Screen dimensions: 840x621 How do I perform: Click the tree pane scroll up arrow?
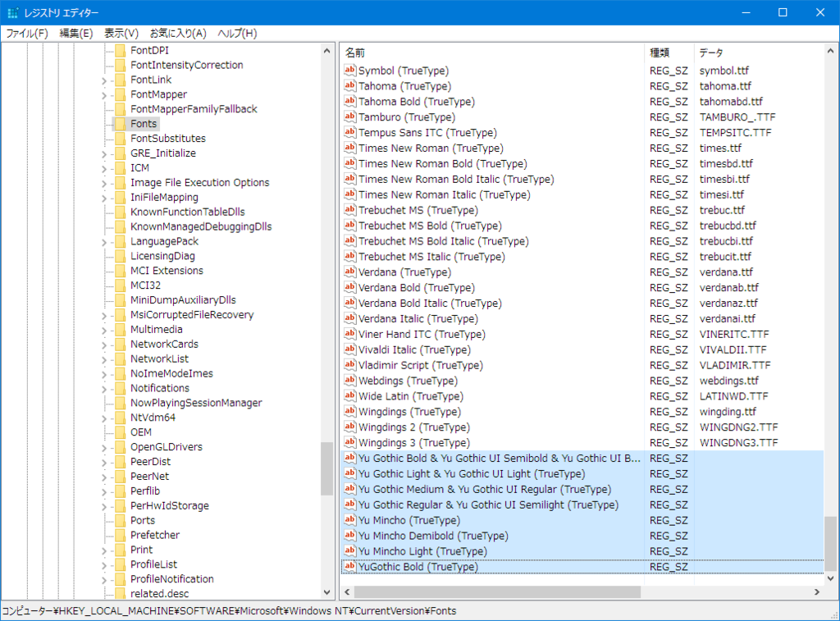(x=326, y=51)
